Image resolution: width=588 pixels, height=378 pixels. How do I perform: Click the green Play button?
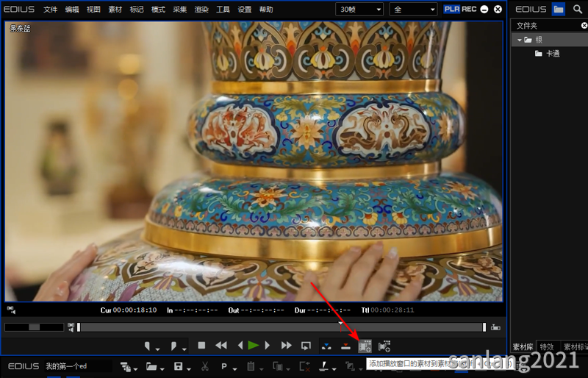click(x=253, y=345)
